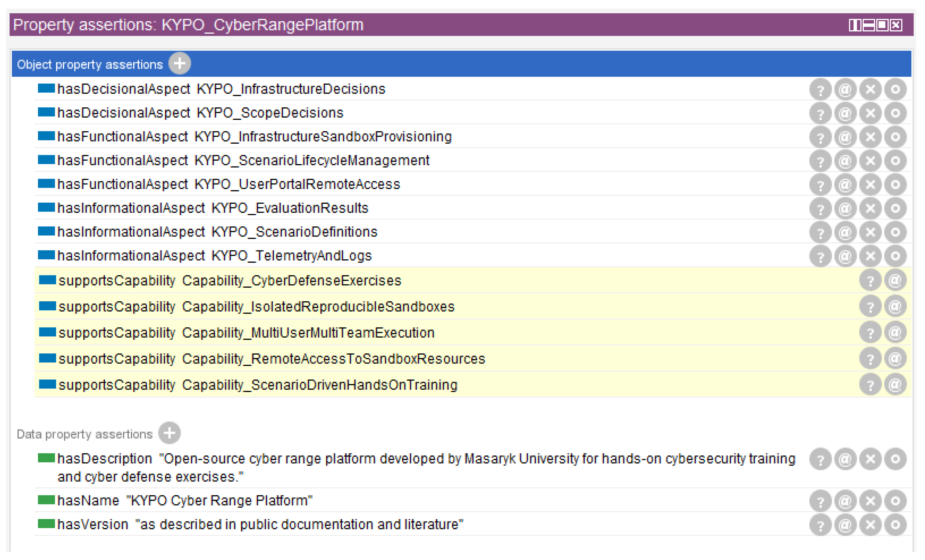The image size is (925, 560).
Task: Remove the KYPO_InfrastructureDecisions assertion
Action: [871, 89]
